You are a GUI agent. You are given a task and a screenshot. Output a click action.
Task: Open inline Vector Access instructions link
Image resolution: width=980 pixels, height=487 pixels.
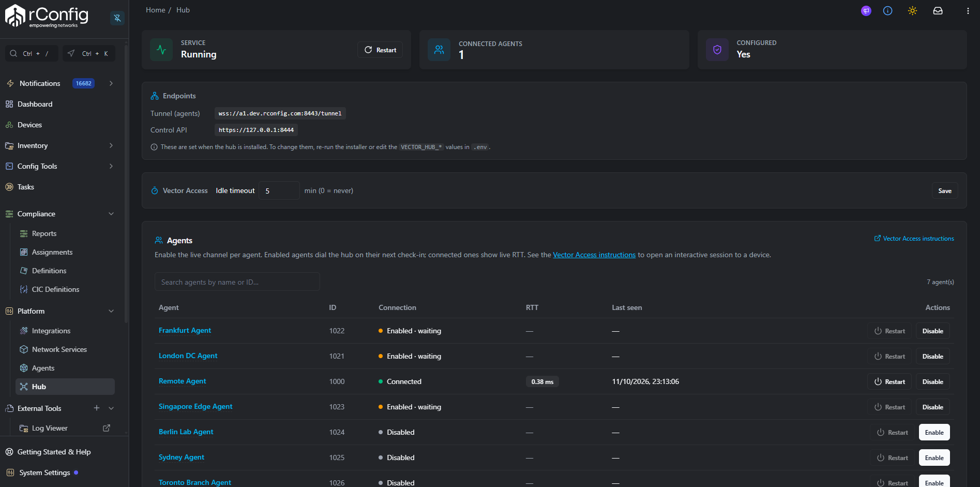tap(594, 255)
